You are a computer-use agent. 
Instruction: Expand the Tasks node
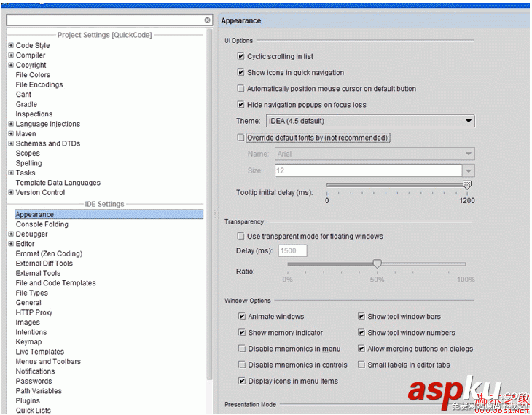[x=11, y=173]
